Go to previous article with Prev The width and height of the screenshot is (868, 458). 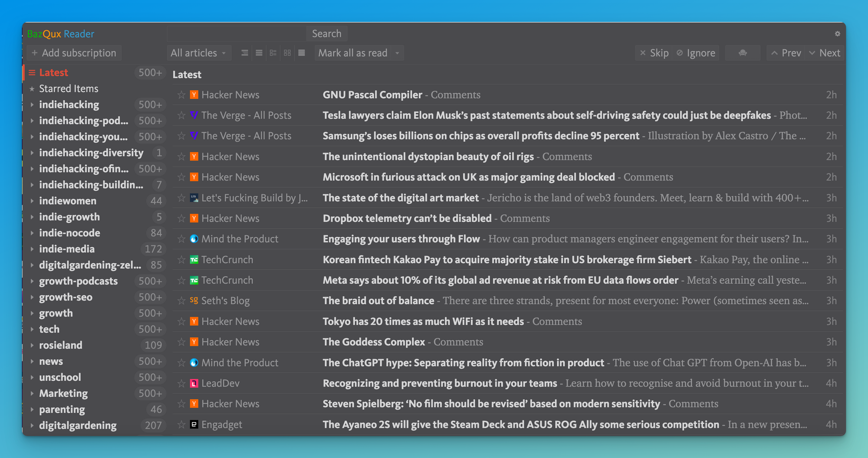coord(786,53)
